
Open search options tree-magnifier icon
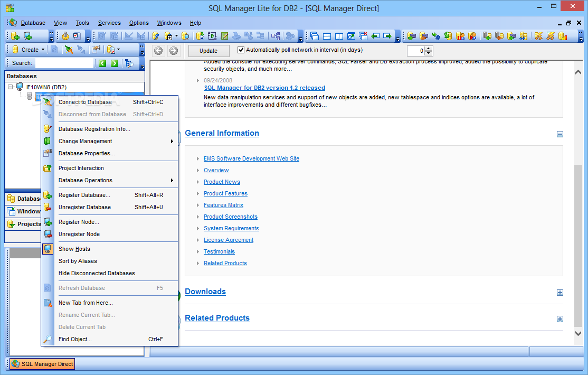(x=129, y=63)
